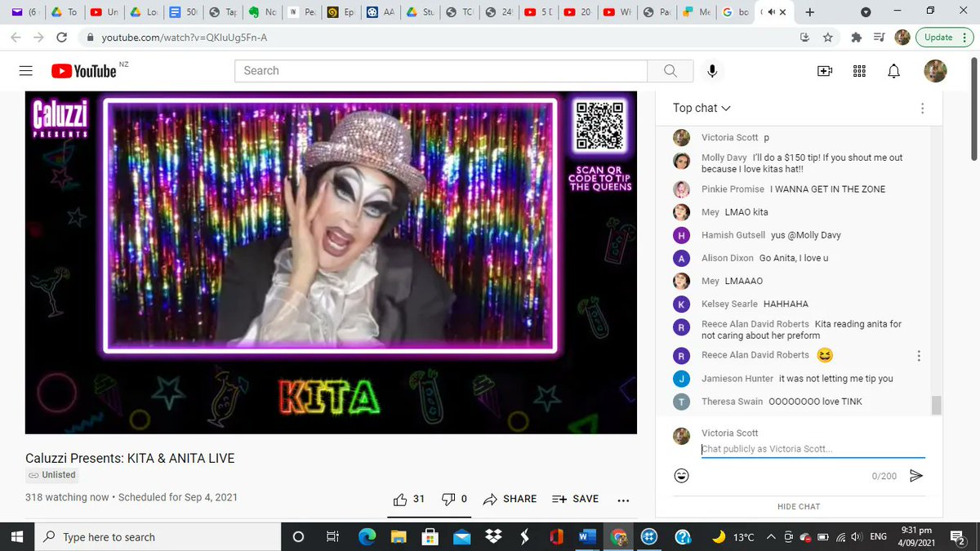This screenshot has width=980, height=551.
Task: Click the install app icon in address bar
Action: click(805, 38)
